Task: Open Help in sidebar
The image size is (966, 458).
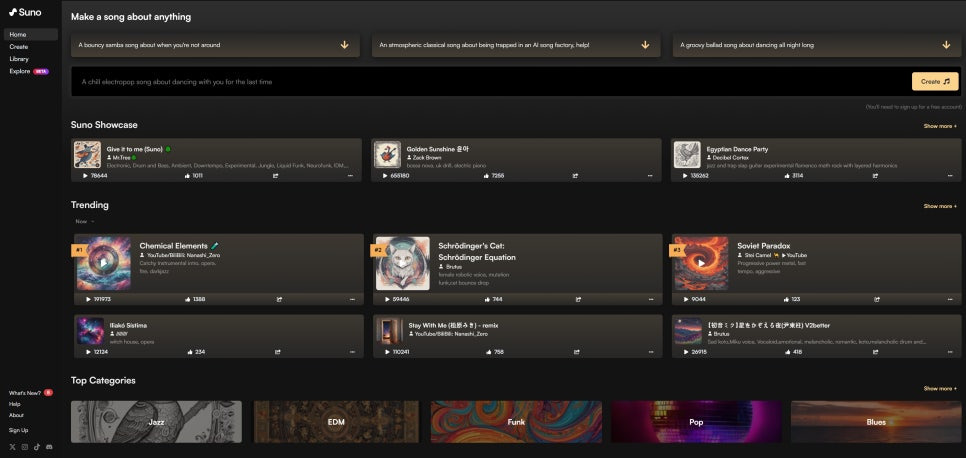Action: (x=15, y=404)
